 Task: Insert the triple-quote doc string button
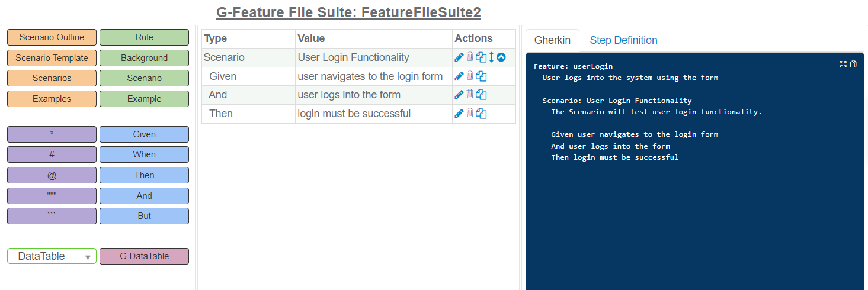[52, 196]
